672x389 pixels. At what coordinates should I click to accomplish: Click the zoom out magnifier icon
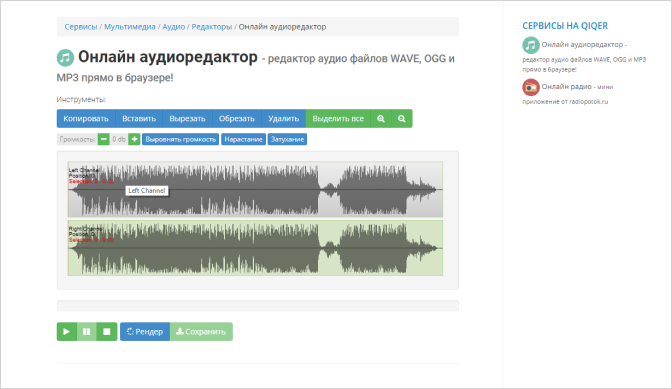tap(402, 119)
